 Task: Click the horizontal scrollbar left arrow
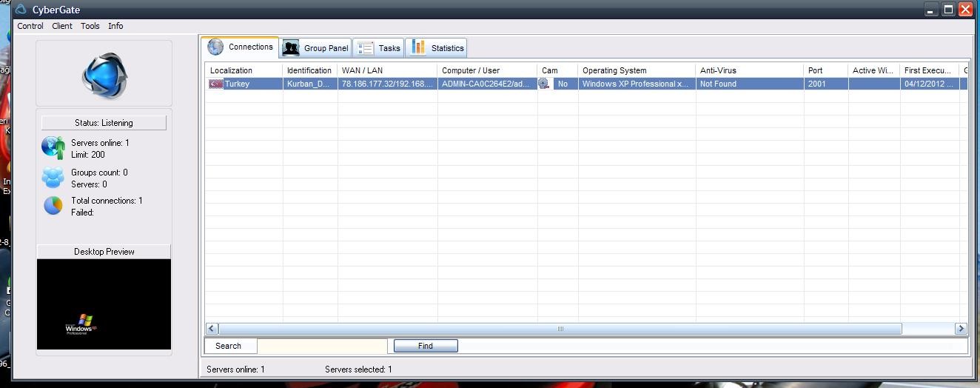click(x=212, y=329)
